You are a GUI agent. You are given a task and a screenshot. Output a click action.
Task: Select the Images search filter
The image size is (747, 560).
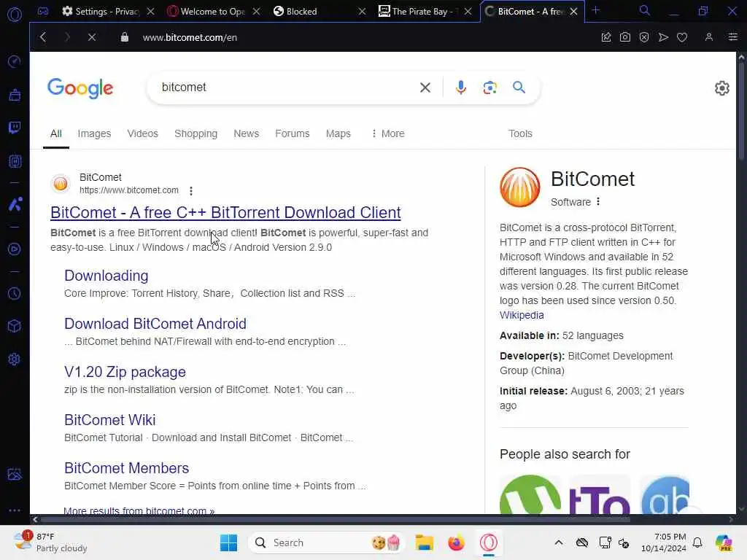(94, 133)
